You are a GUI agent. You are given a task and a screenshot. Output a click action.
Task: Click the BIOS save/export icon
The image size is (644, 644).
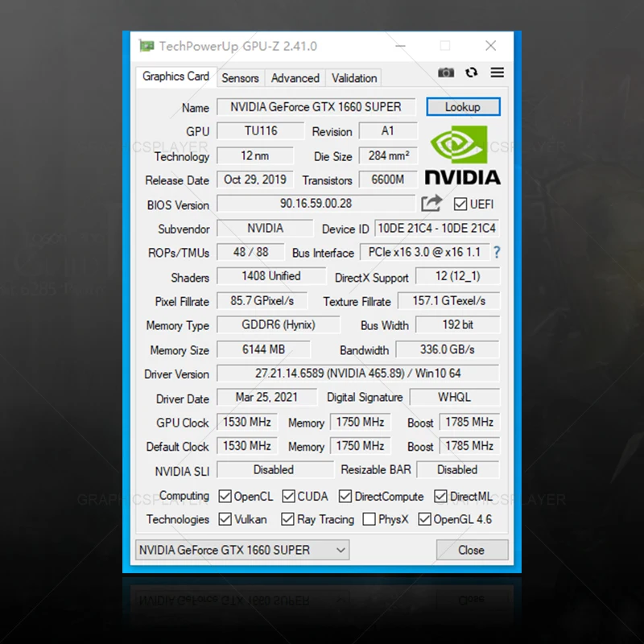point(431,204)
